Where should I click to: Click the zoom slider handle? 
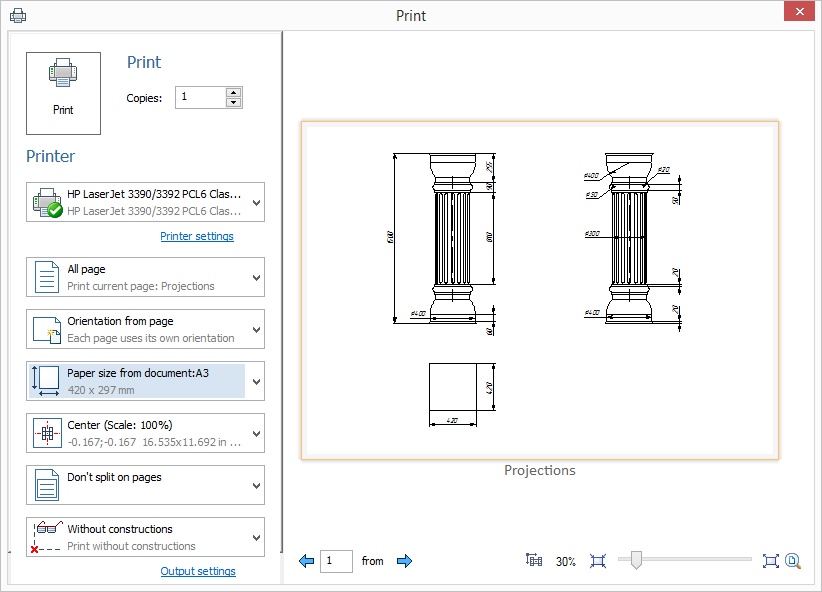[636, 559]
